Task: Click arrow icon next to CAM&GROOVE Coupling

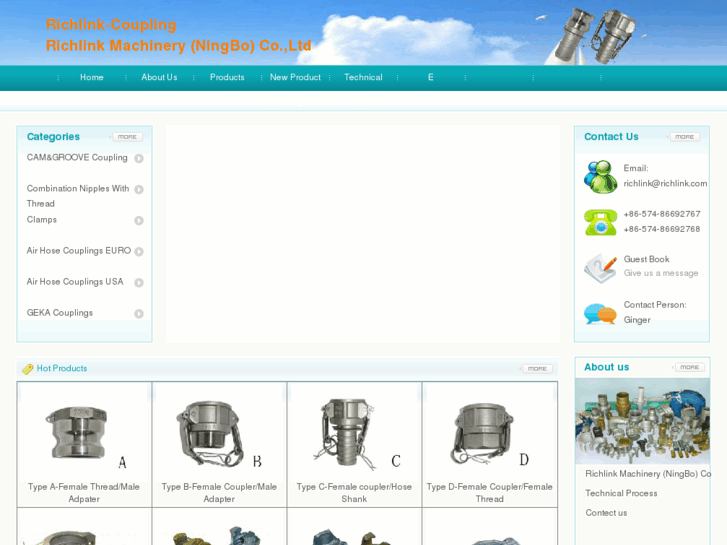Action: (x=139, y=159)
